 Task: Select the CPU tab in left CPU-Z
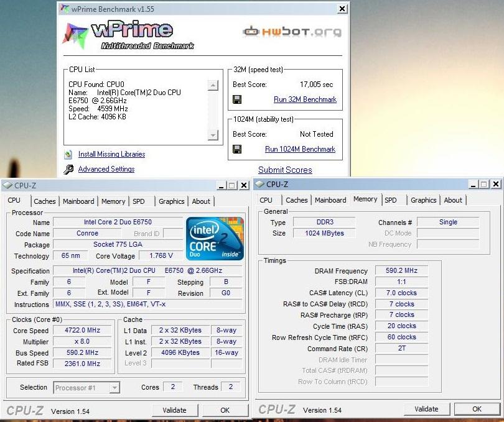coord(14,200)
